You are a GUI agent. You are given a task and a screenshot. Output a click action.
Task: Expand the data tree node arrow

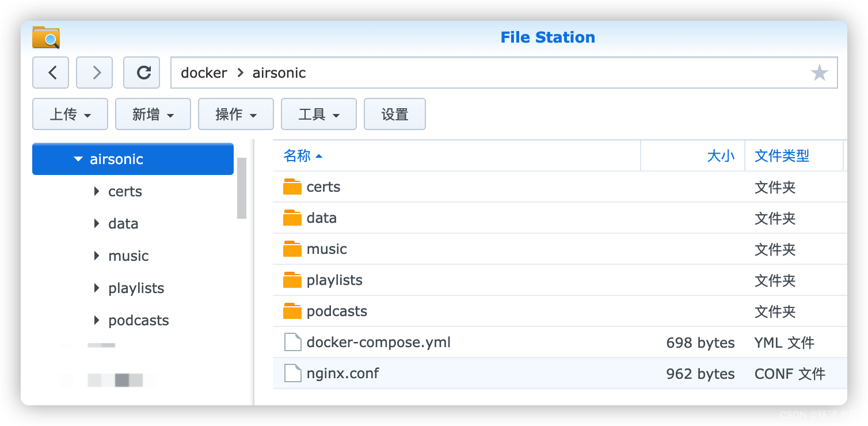[97, 223]
